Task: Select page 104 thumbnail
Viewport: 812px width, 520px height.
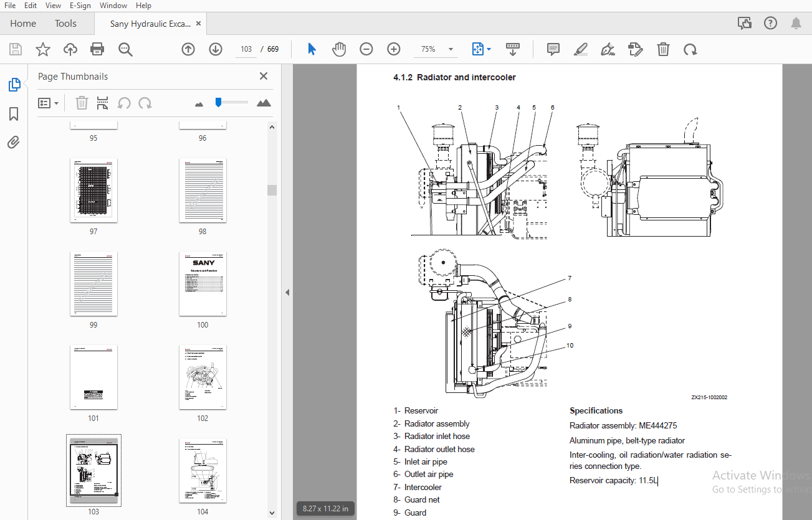Action: pos(203,470)
